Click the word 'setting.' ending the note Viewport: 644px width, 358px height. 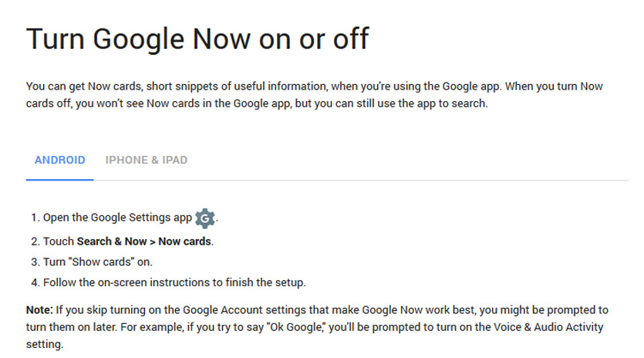pos(45,344)
